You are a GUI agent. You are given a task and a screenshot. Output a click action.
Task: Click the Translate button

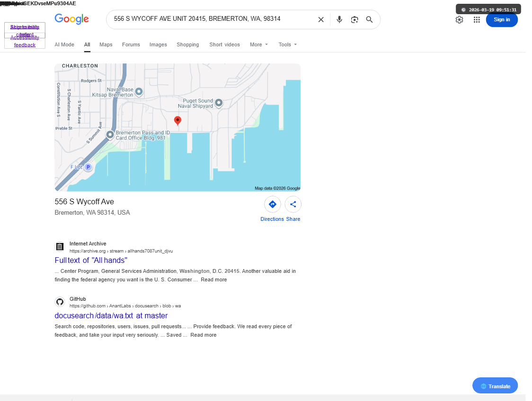495,386
